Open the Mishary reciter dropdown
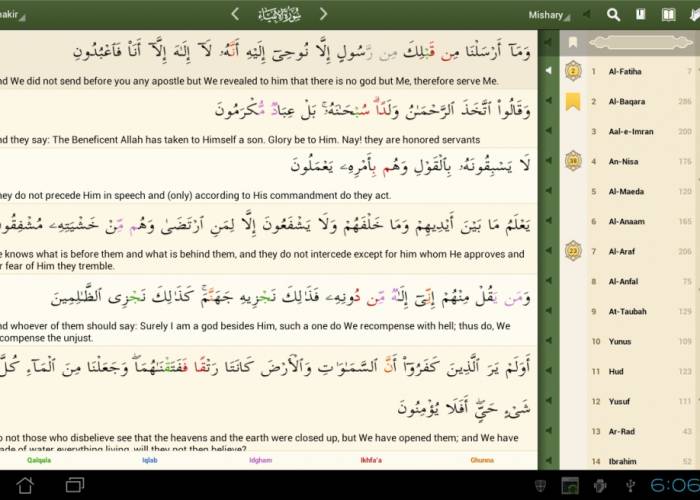This screenshot has height=500, width=700. (549, 15)
